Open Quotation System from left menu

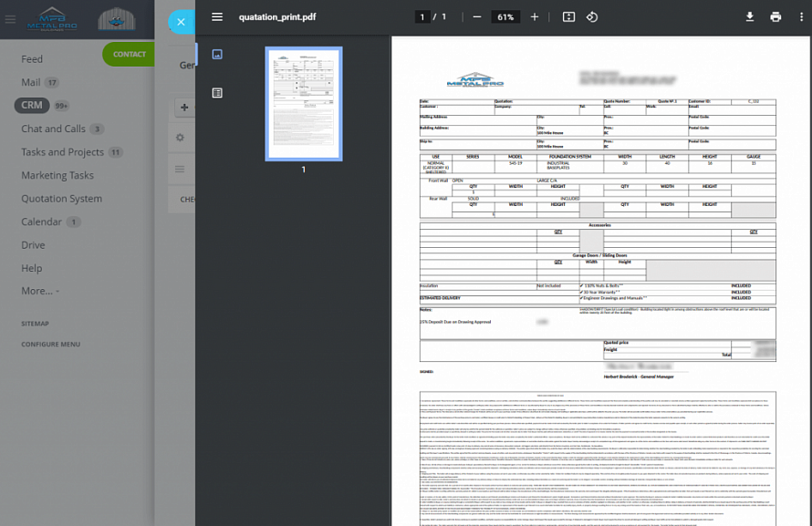point(61,198)
